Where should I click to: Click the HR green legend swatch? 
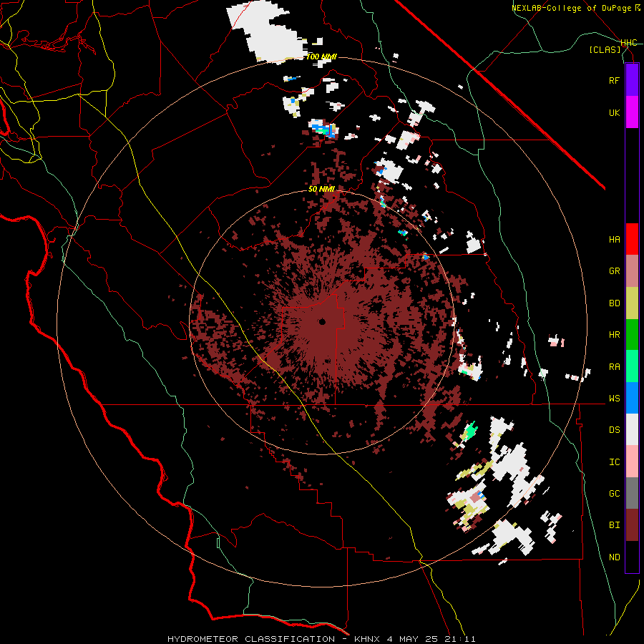click(x=632, y=335)
